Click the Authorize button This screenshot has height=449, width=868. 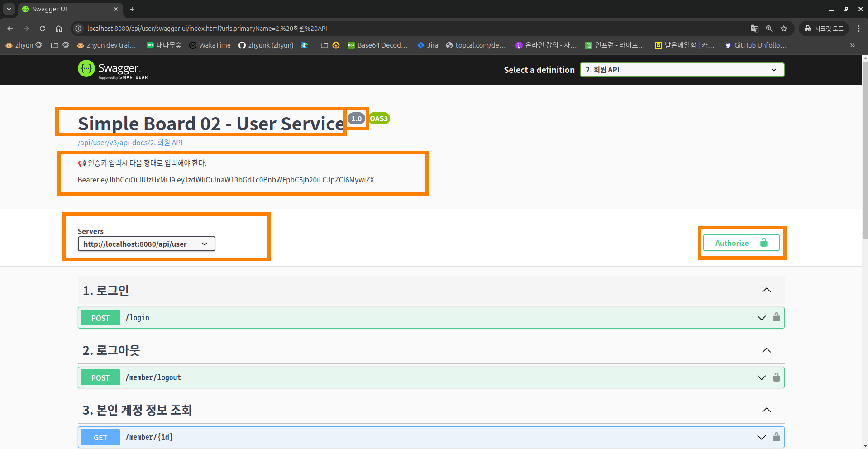click(741, 243)
